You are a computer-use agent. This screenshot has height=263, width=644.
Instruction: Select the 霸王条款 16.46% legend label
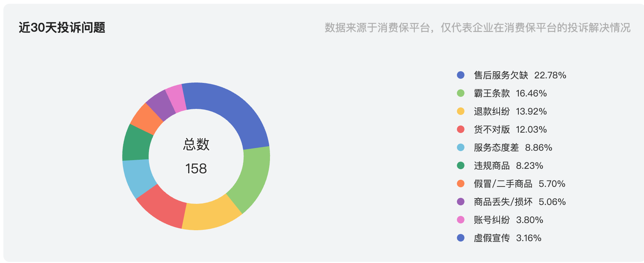[x=510, y=93]
